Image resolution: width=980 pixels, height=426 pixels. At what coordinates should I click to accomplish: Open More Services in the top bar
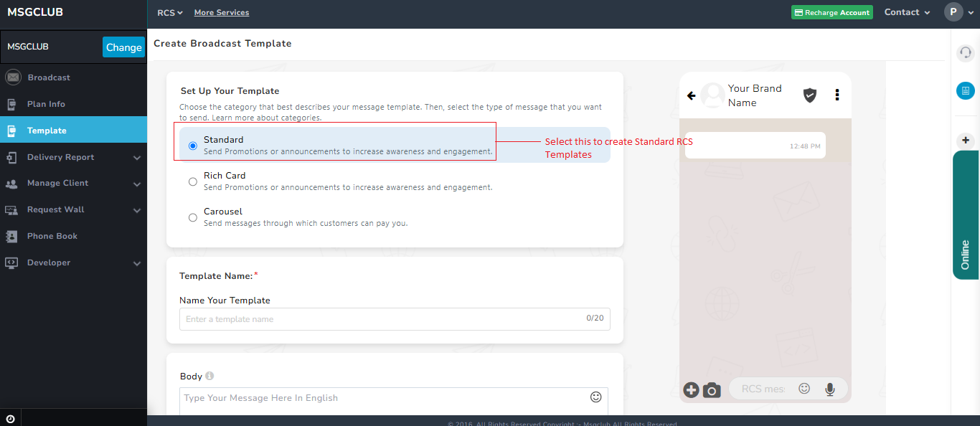[221, 12]
